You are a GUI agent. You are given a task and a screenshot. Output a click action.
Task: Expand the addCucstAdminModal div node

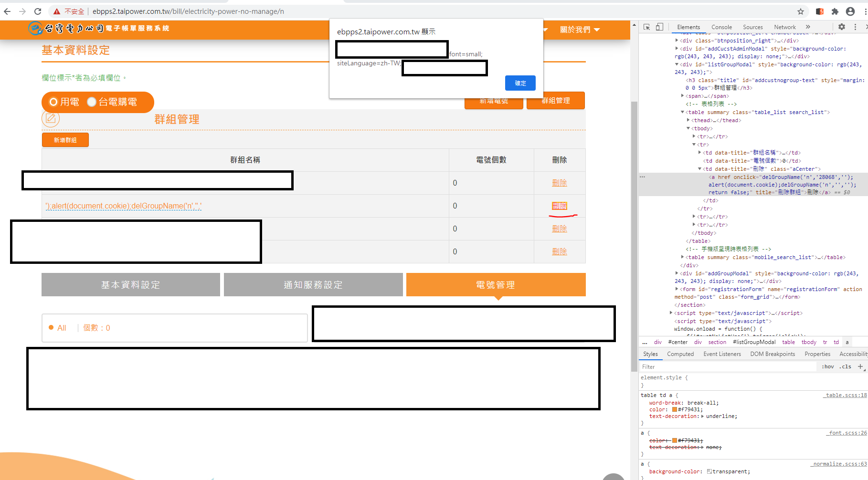677,49
